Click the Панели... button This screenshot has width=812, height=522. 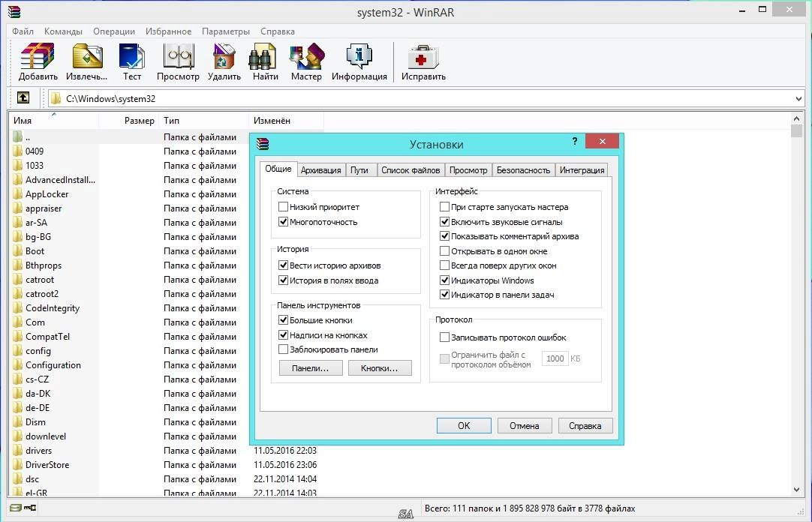(x=311, y=368)
